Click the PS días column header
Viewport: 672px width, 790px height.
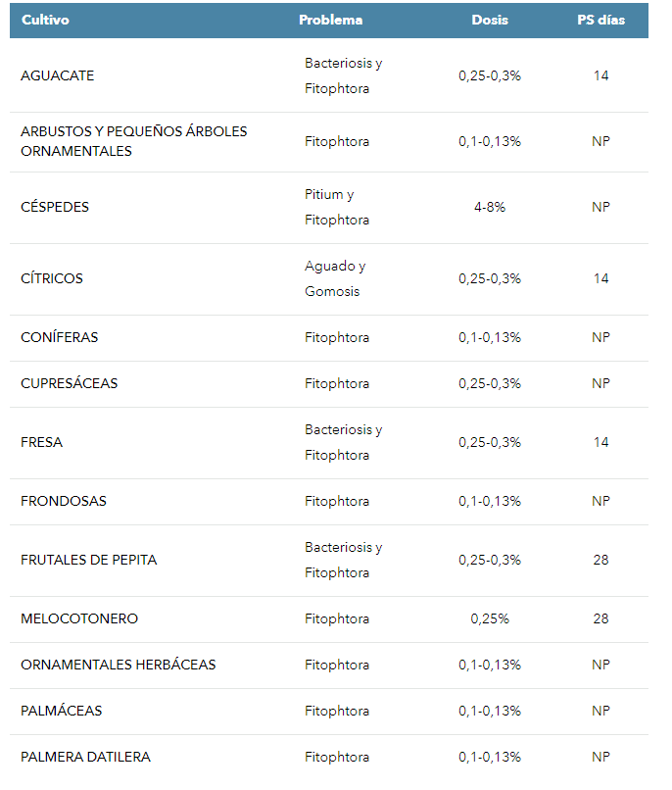pos(601,21)
